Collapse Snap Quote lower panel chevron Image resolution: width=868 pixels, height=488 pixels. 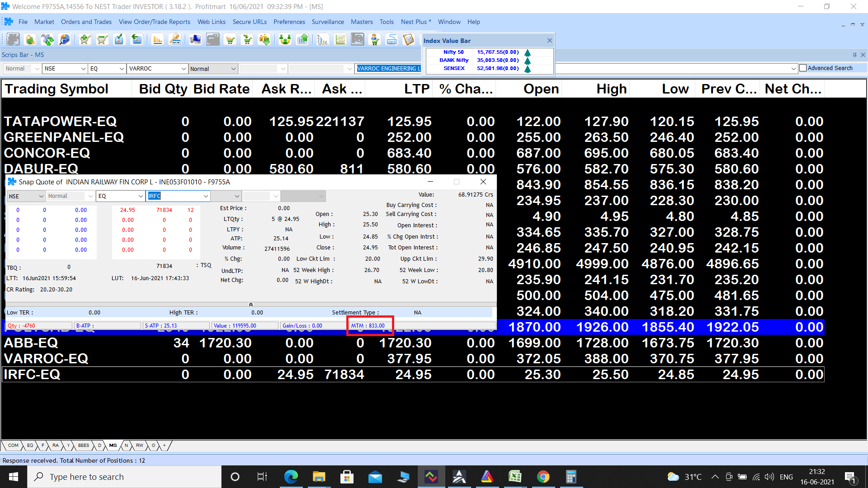(x=251, y=305)
